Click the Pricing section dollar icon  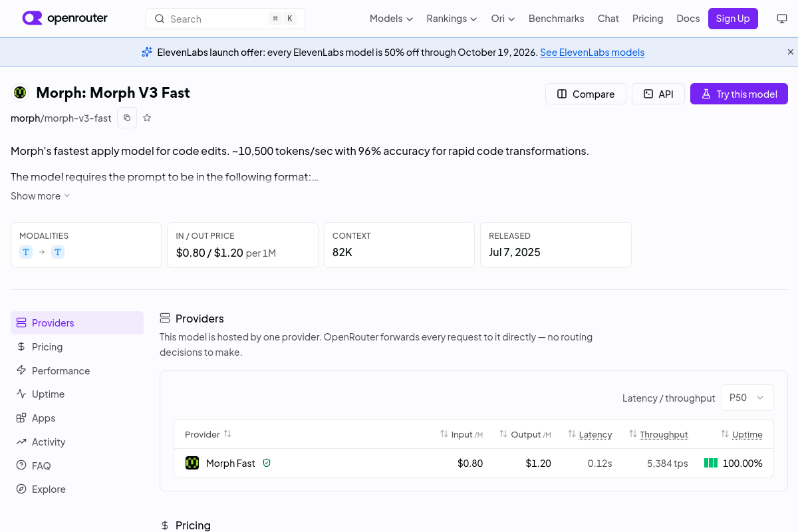(165, 525)
